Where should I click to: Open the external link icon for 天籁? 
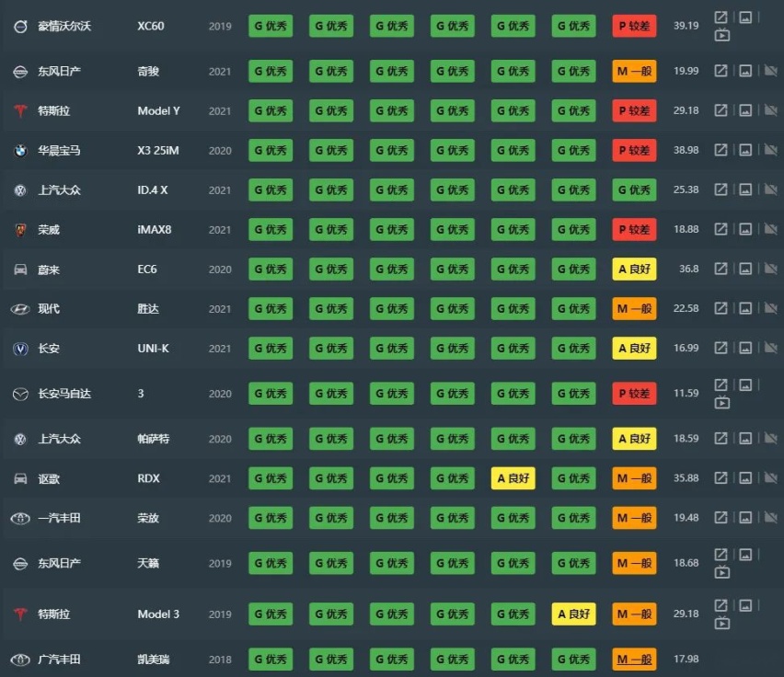point(721,554)
